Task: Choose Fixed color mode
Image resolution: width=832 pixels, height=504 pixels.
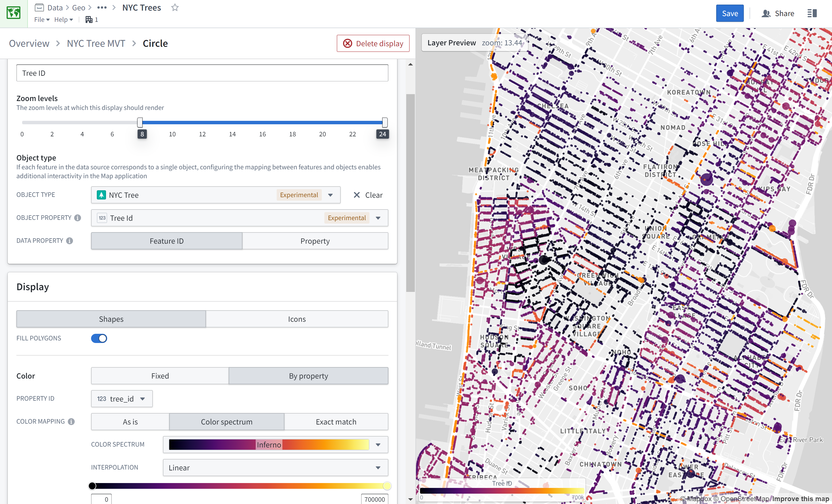Action: coord(160,376)
